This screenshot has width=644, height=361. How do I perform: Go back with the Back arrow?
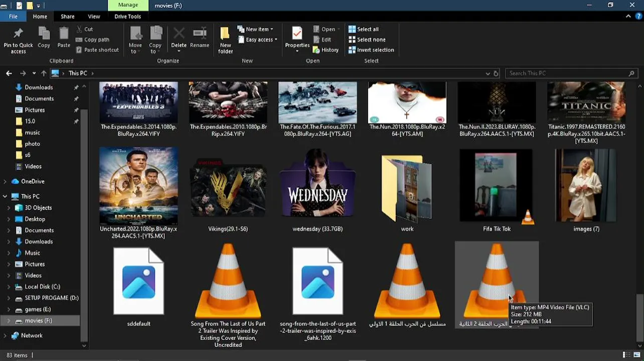click(x=9, y=73)
